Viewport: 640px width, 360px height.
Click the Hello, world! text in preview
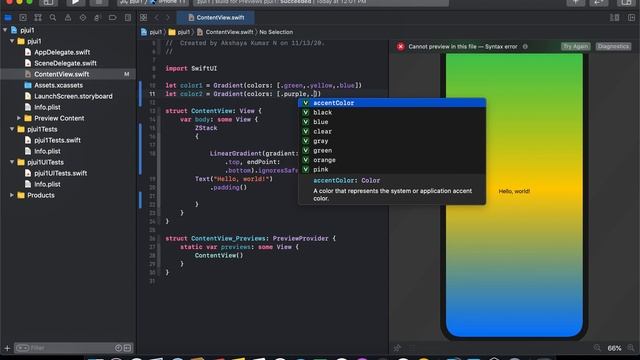click(x=514, y=191)
